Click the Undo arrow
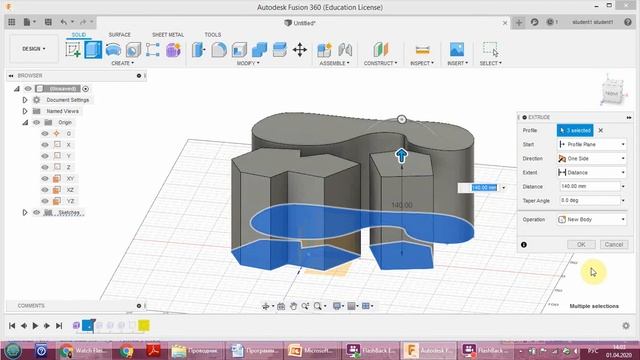The height and width of the screenshot is (360, 640). click(x=64, y=22)
